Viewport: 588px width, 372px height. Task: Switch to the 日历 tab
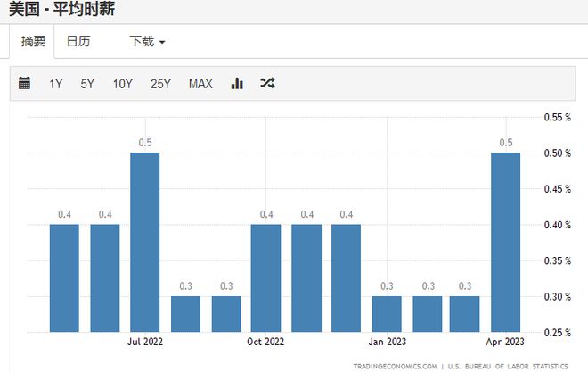pos(78,41)
